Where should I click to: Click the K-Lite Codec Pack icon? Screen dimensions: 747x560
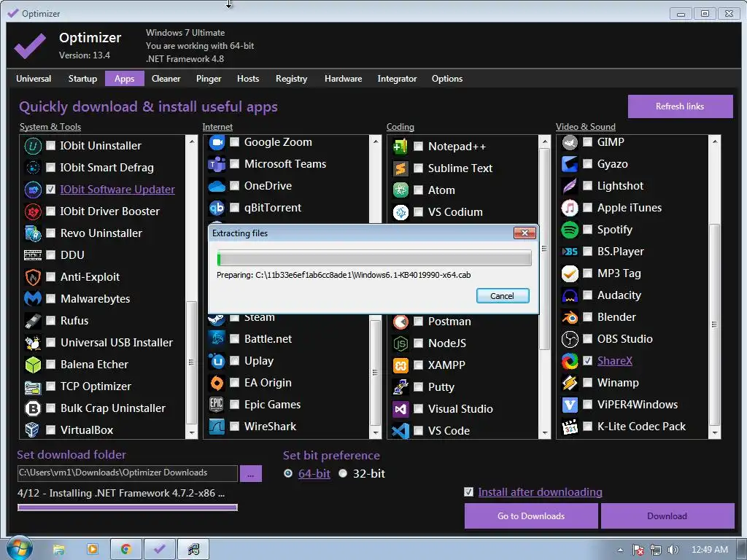[x=570, y=427]
